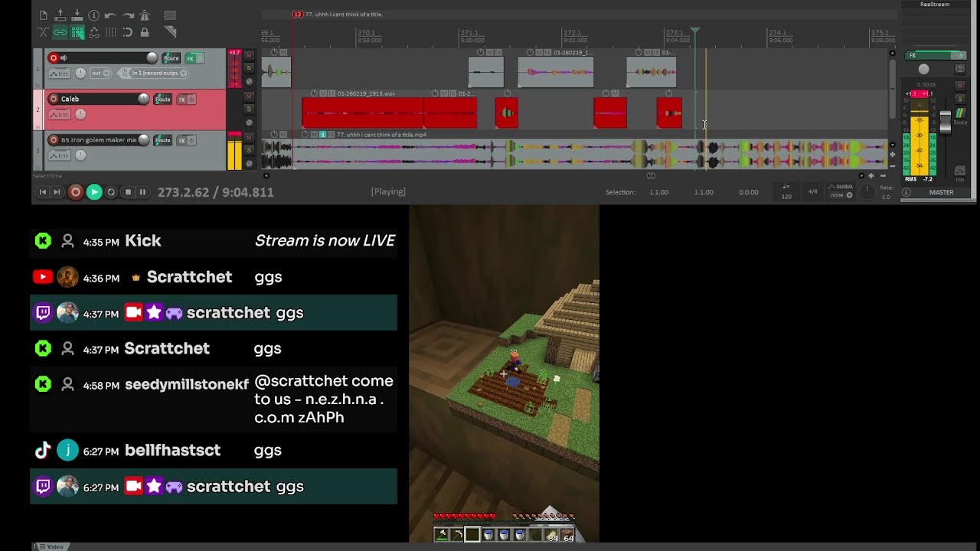Open routing for track 1
The height and width of the screenshot is (551, 980).
coord(171,58)
